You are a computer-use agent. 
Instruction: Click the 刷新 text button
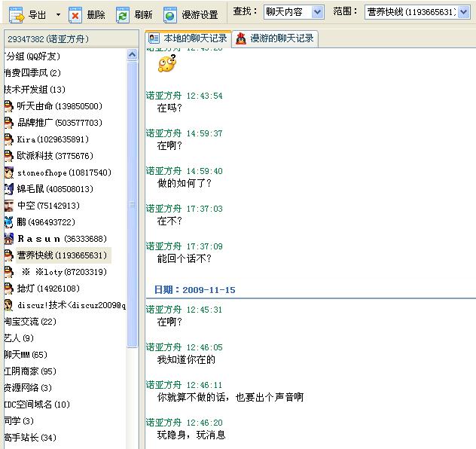[143, 14]
